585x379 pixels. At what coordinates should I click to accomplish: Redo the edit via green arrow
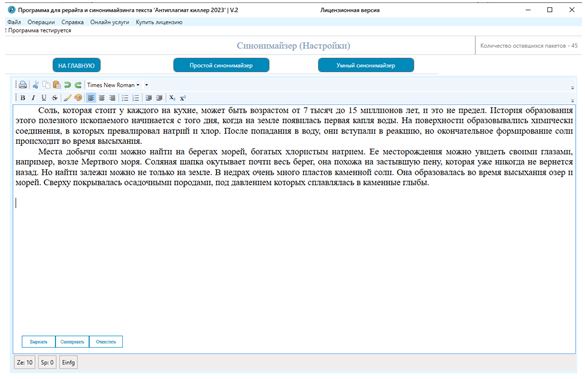click(x=78, y=85)
